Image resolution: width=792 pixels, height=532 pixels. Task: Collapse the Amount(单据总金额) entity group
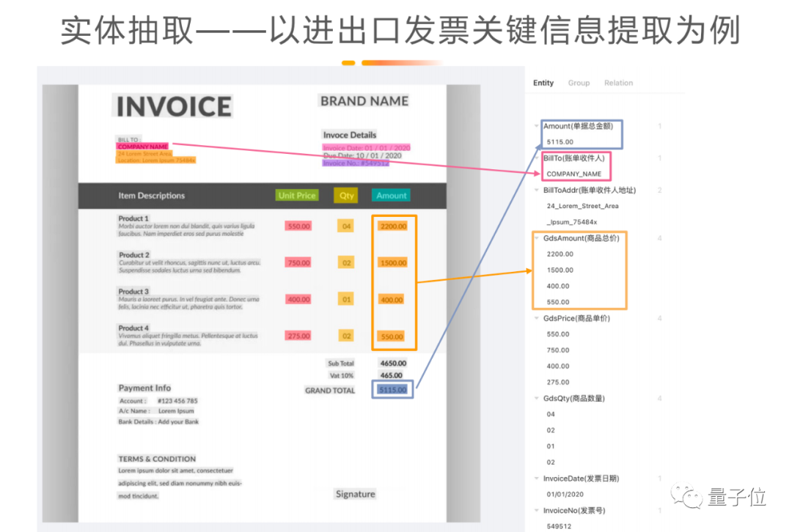(536, 126)
